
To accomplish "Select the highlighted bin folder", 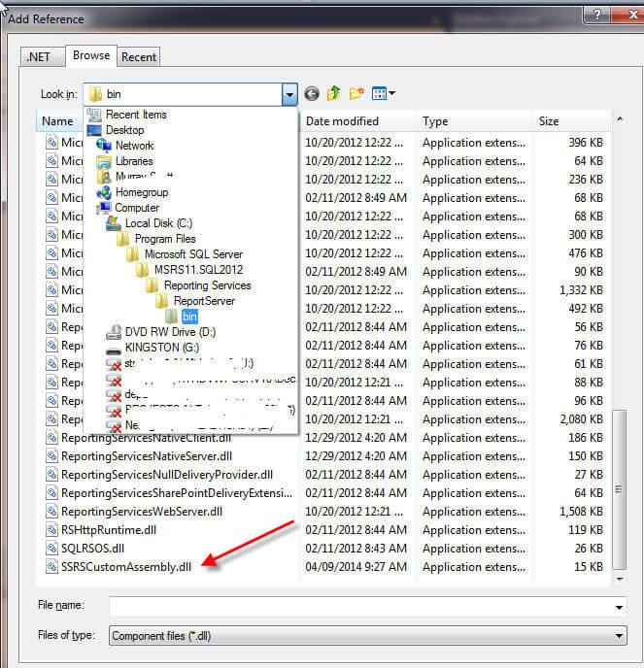I will click(189, 317).
